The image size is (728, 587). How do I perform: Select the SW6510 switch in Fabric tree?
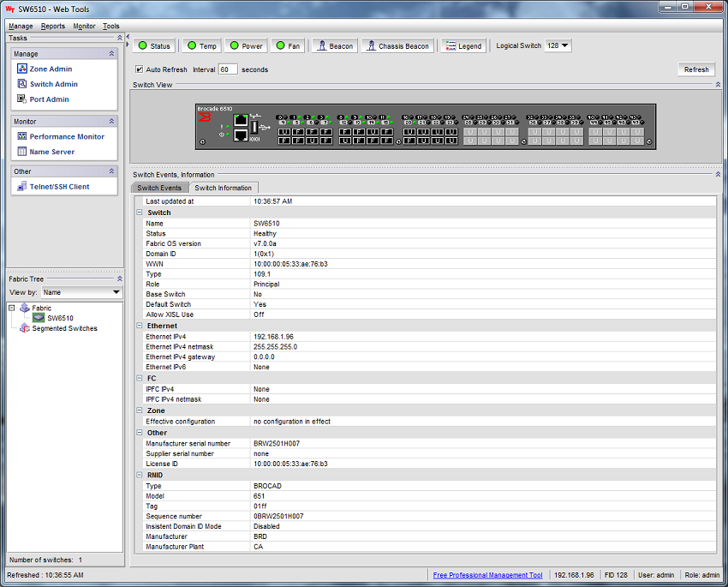click(60, 318)
